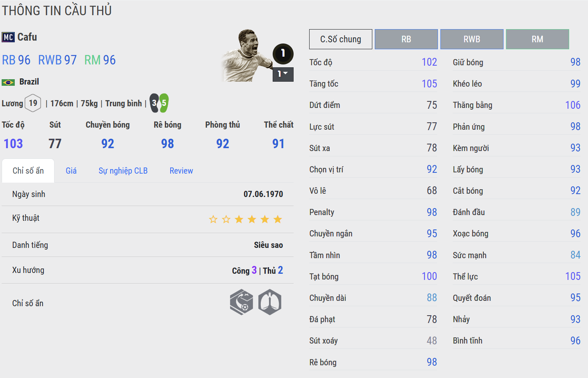
Task: Click the last gold skill star
Action: 278,219
